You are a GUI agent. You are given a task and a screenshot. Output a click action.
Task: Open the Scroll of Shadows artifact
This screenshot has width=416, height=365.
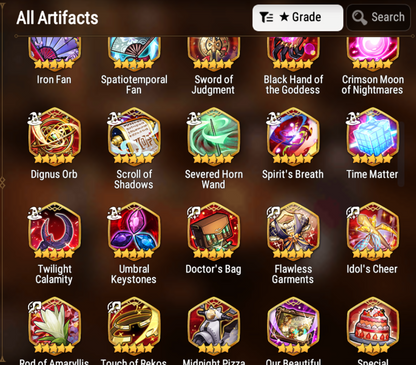[x=134, y=137]
